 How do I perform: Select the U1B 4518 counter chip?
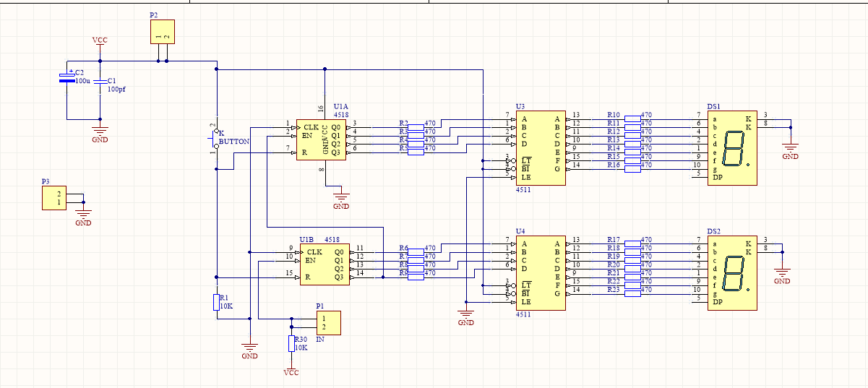[325, 264]
